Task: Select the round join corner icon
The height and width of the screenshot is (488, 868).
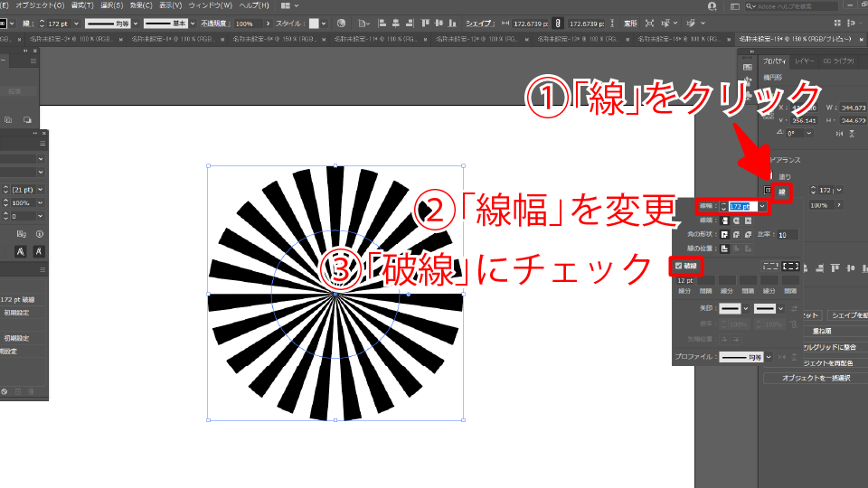Action: point(736,235)
